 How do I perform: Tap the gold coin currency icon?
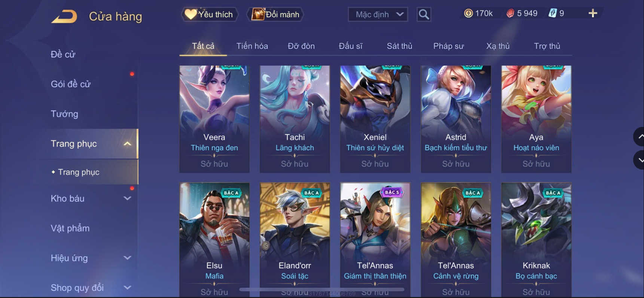click(468, 13)
